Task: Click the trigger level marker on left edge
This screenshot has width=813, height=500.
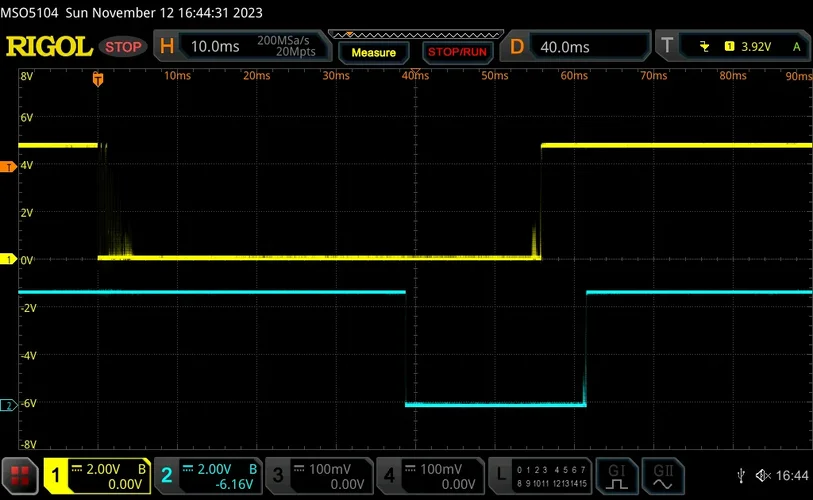Action: click(x=9, y=167)
